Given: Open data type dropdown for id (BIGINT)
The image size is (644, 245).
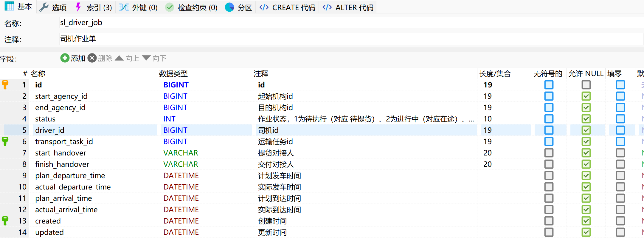Looking at the screenshot, I should [176, 85].
